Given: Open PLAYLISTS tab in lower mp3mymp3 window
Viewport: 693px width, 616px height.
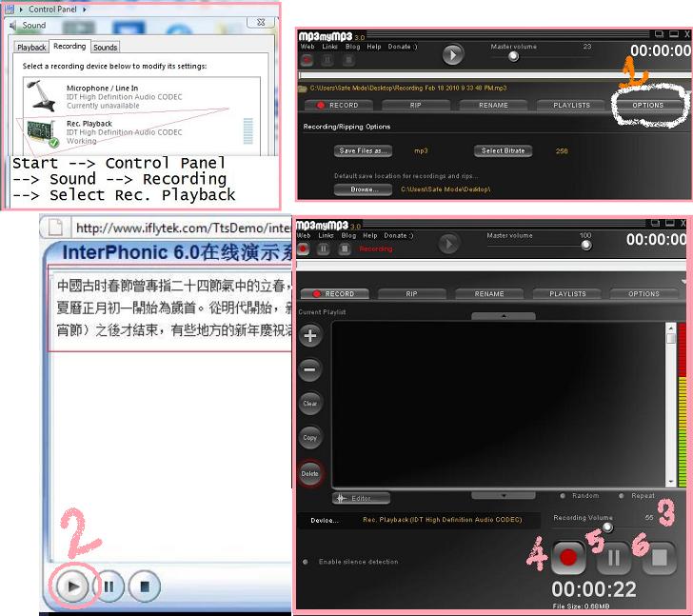Looking at the screenshot, I should [567, 294].
